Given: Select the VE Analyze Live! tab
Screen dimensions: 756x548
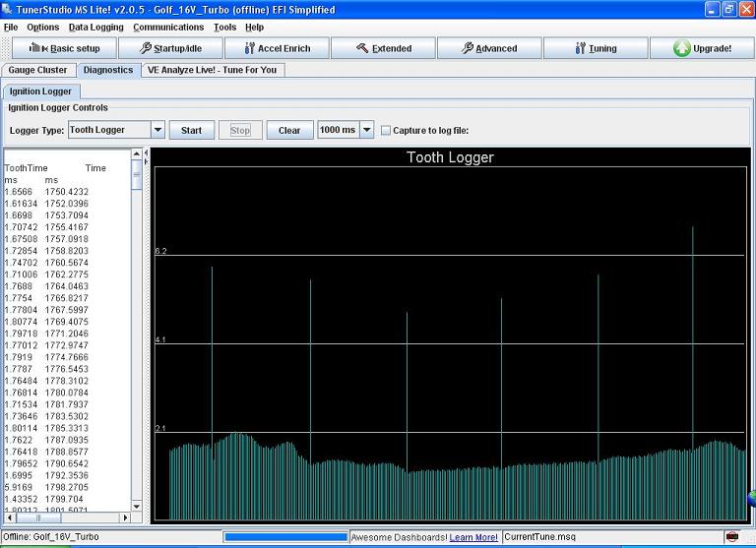Looking at the screenshot, I should coord(212,70).
